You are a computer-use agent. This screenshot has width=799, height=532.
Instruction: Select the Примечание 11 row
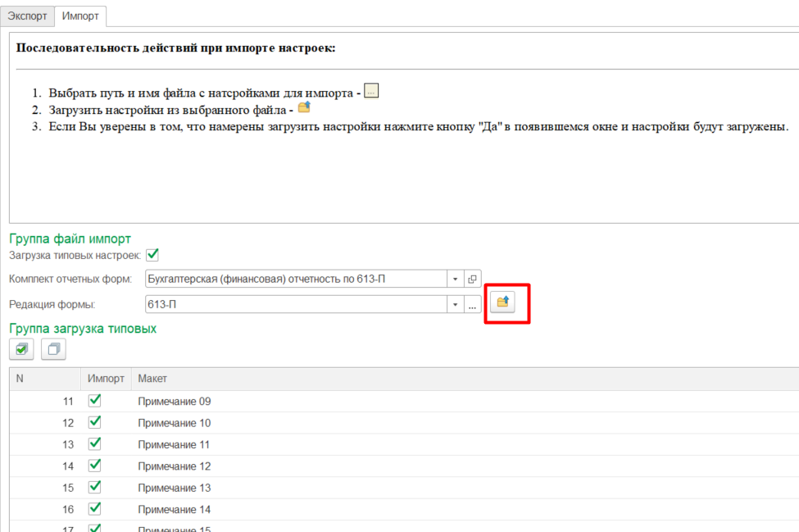tap(174, 444)
